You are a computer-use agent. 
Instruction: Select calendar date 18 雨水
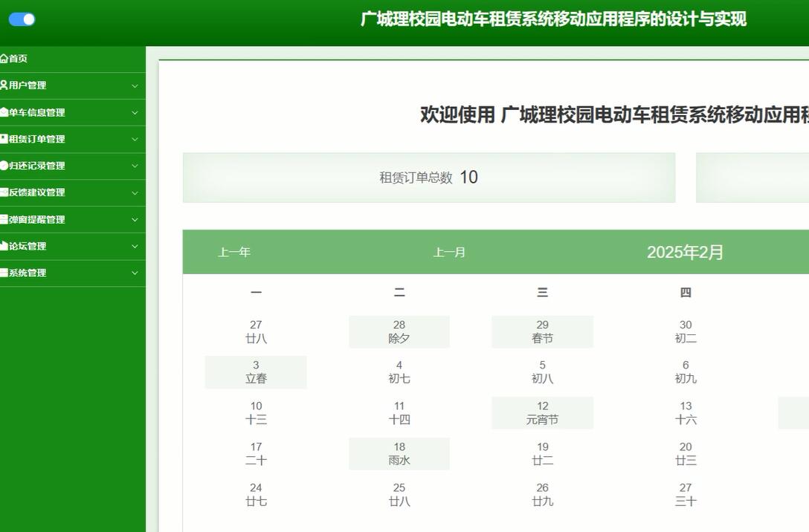click(x=399, y=454)
